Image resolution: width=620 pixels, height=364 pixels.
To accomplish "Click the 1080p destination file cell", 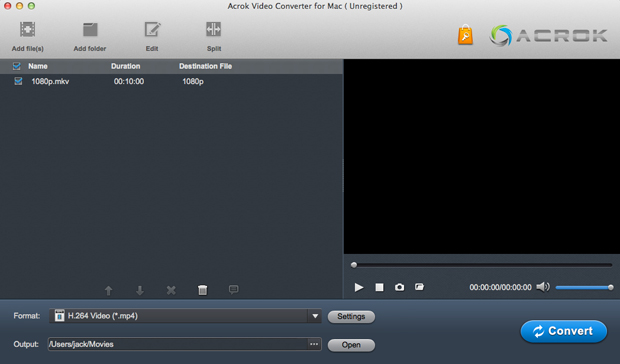I will [x=193, y=81].
